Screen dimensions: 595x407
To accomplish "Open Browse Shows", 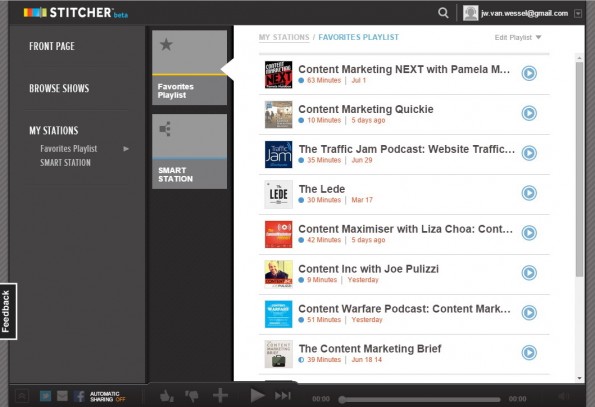I will coord(59,88).
